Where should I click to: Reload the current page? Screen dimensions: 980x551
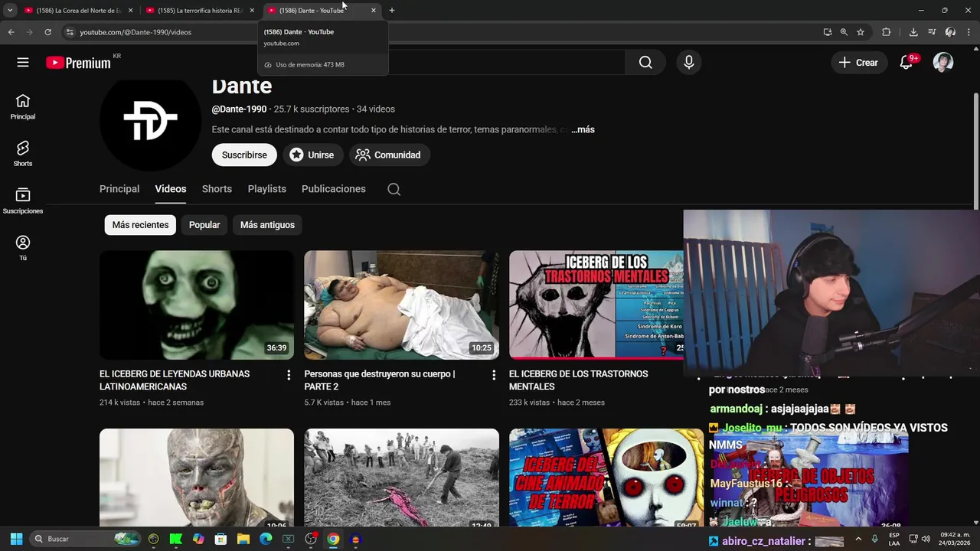click(x=47, y=32)
